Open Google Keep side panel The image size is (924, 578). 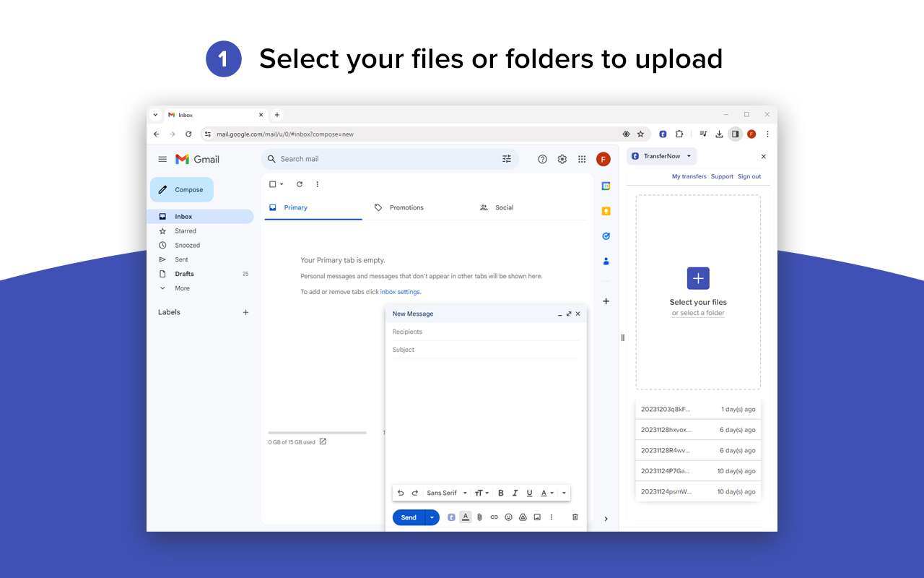(x=606, y=211)
